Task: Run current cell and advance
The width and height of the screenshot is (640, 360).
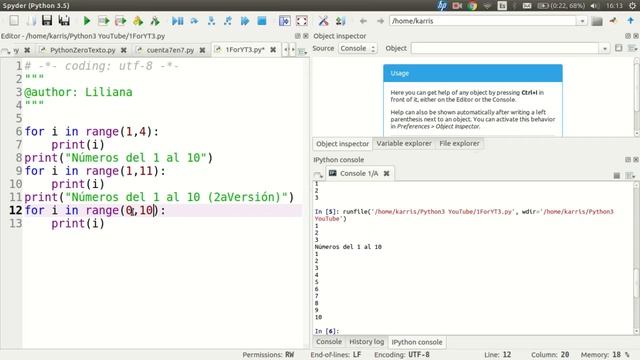Action: tap(121, 20)
